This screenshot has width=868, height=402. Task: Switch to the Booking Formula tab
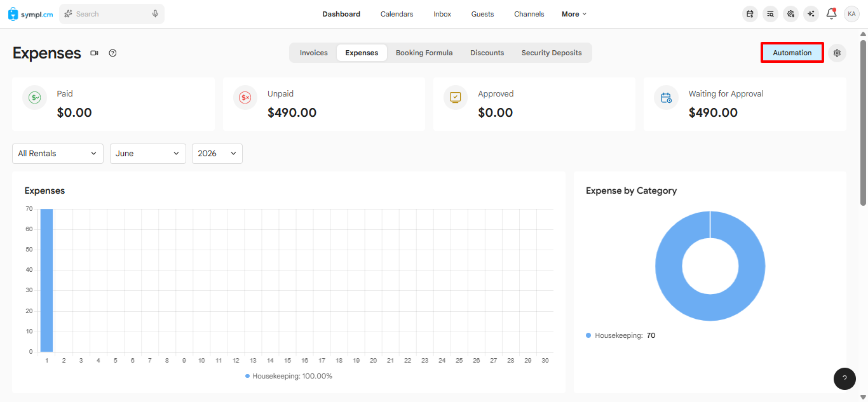(x=424, y=53)
